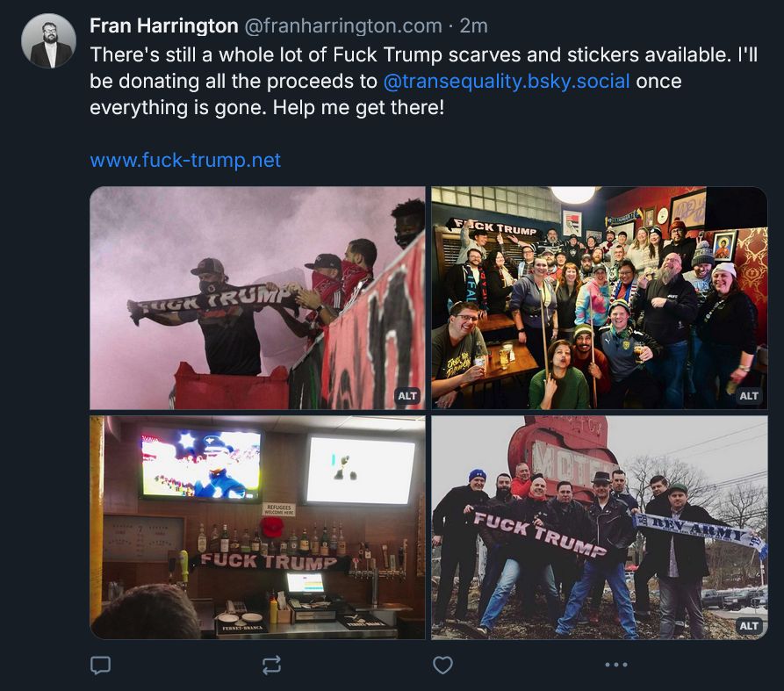Show ALT text on the pub group photo
The width and height of the screenshot is (784, 691).
(749, 396)
